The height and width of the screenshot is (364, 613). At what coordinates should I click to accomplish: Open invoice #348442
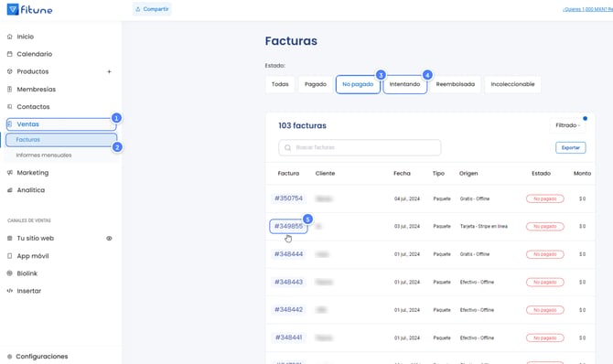[288, 310]
